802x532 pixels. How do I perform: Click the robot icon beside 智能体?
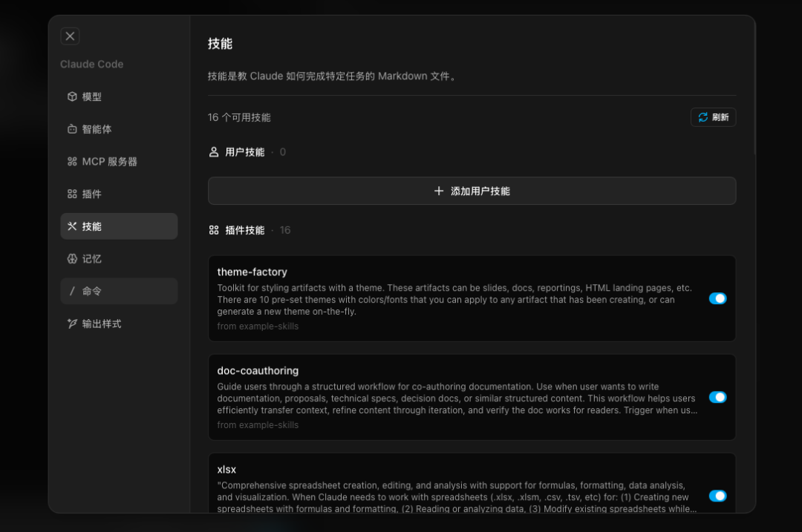click(x=72, y=129)
